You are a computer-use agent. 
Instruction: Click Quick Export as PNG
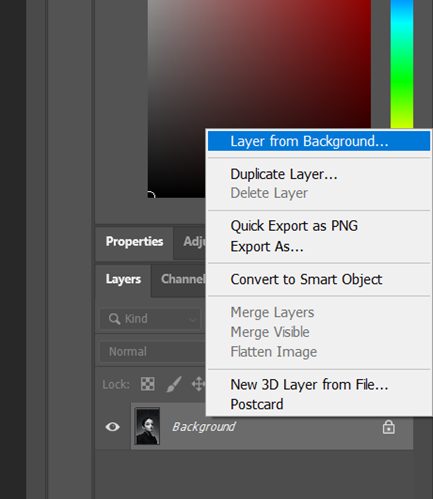pyautogui.click(x=319, y=226)
